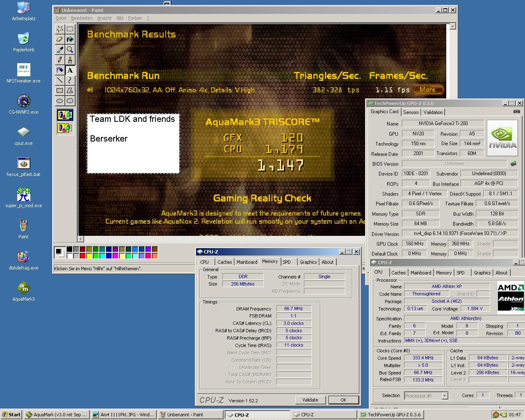Switch to AquaMark taskbar button

point(57,415)
